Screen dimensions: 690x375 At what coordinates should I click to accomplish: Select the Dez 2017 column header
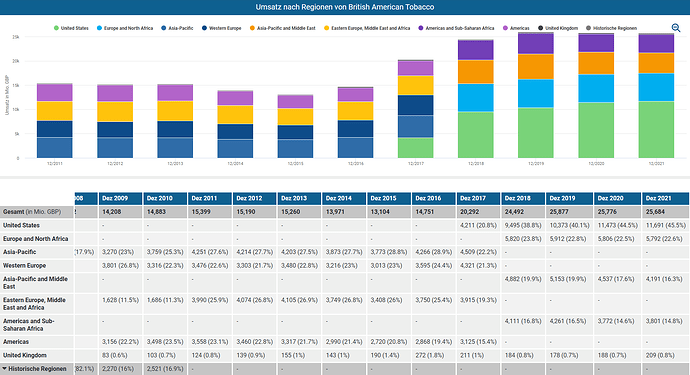(478, 199)
